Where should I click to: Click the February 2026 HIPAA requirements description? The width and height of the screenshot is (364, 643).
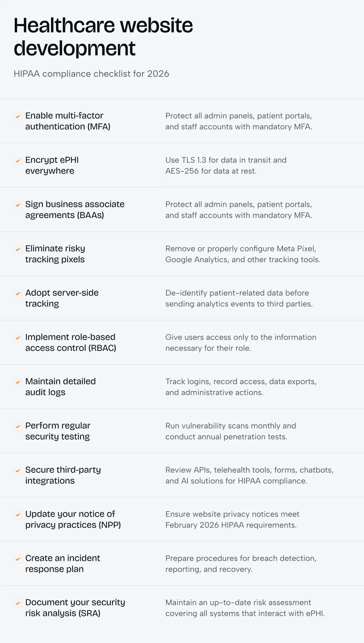[x=232, y=520]
